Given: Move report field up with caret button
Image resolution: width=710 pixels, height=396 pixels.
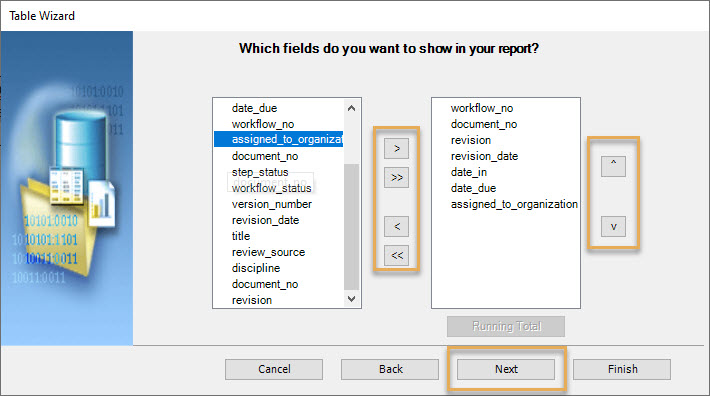Looking at the screenshot, I should point(613,166).
